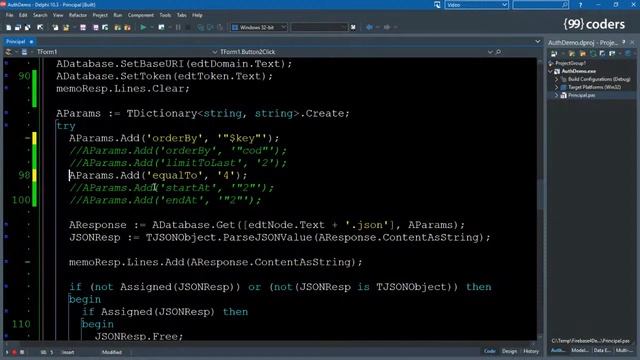640x360 pixels.
Task: Run the project with the green play icon
Action: click(x=143, y=27)
